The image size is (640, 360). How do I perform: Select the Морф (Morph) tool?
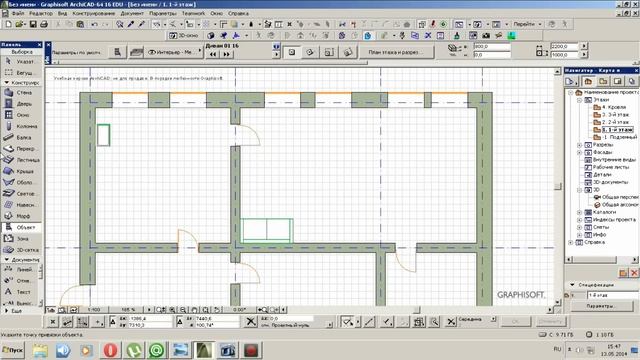[21, 216]
